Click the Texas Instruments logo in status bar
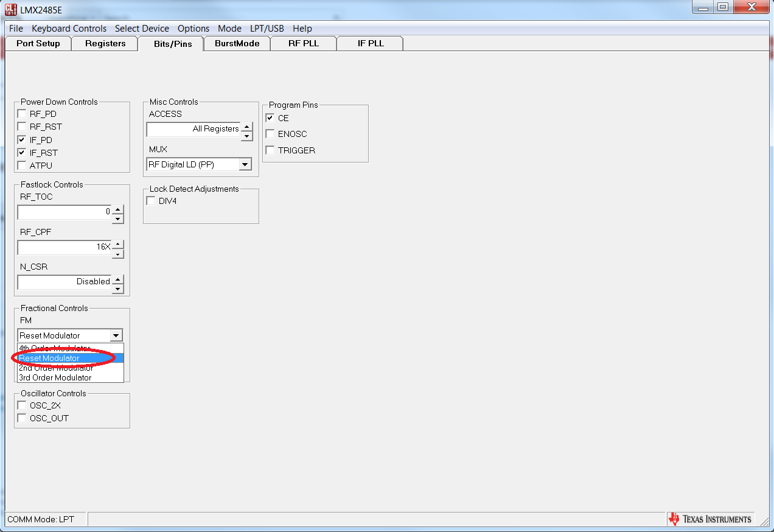This screenshot has height=532, width=774. (710, 519)
